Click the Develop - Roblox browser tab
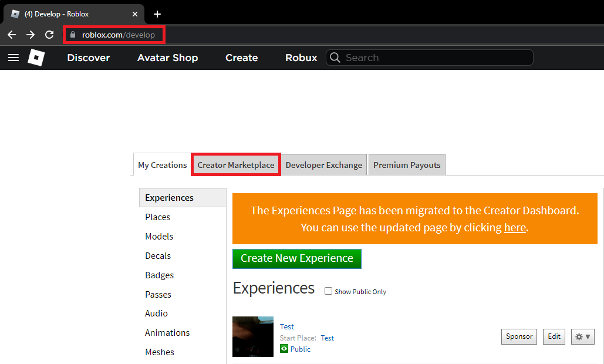The height and width of the screenshot is (364, 604). click(74, 14)
